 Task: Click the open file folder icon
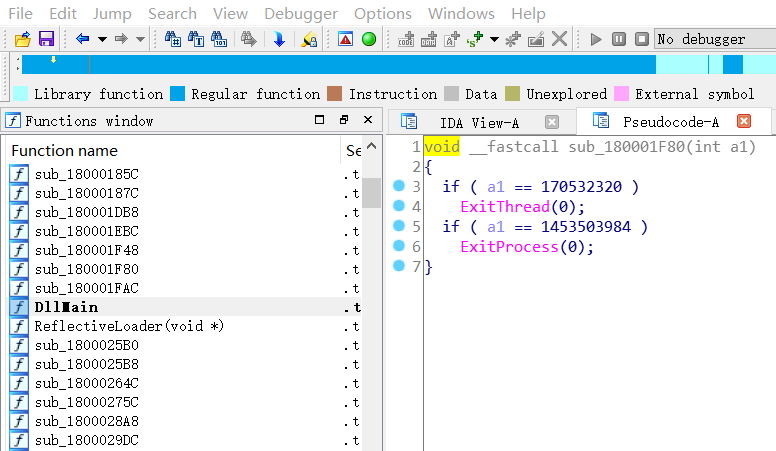point(22,39)
